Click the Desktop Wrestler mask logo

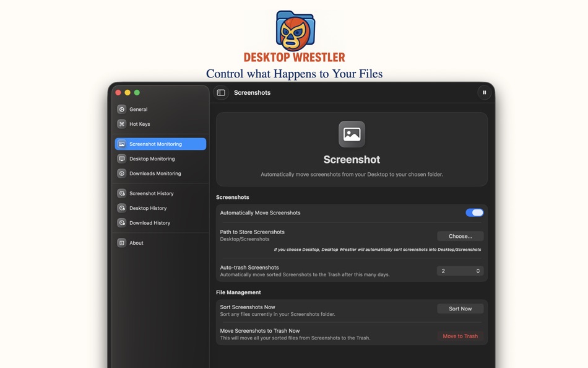[295, 31]
